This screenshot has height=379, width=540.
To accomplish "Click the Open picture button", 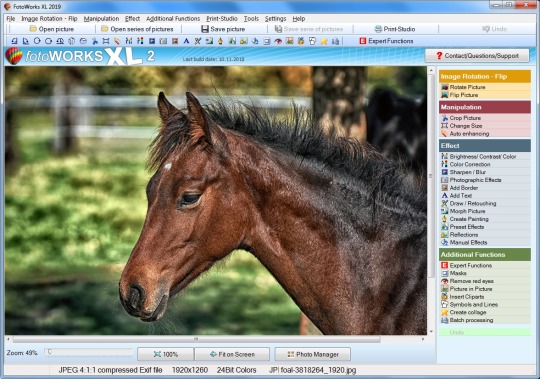I will [x=52, y=29].
